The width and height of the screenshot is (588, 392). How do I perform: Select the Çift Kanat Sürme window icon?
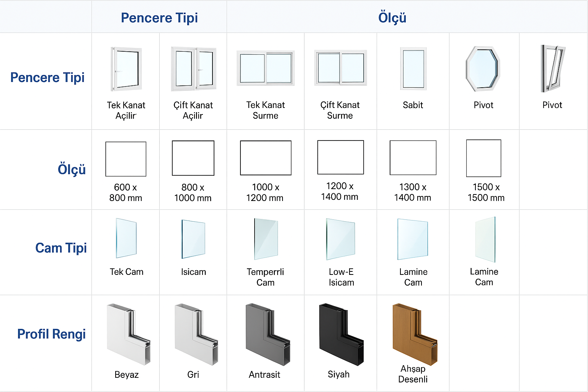click(x=341, y=68)
